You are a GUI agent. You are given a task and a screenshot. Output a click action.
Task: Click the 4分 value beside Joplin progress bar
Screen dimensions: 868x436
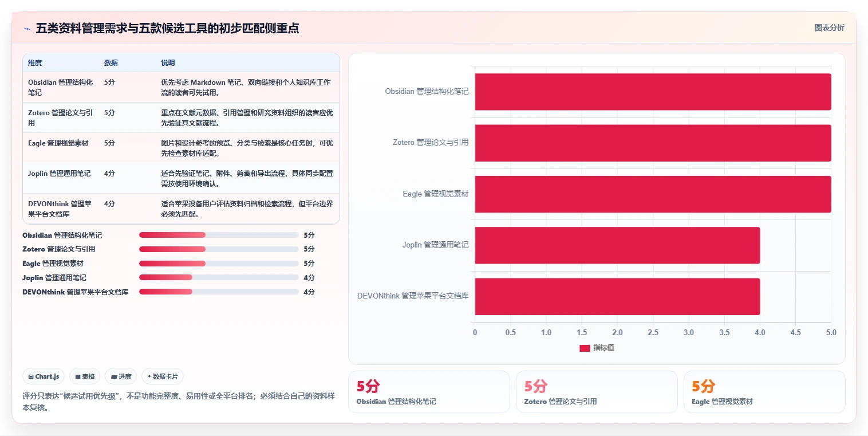[309, 278]
